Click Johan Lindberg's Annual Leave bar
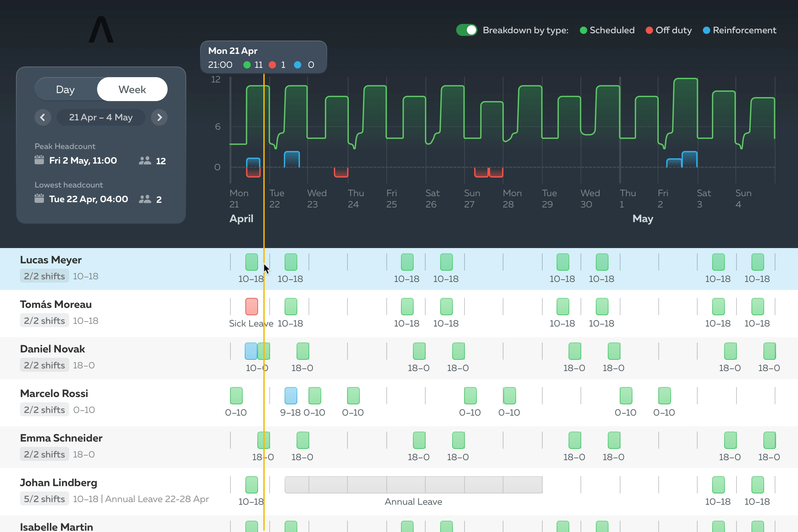The height and width of the screenshot is (532, 798). click(x=413, y=484)
